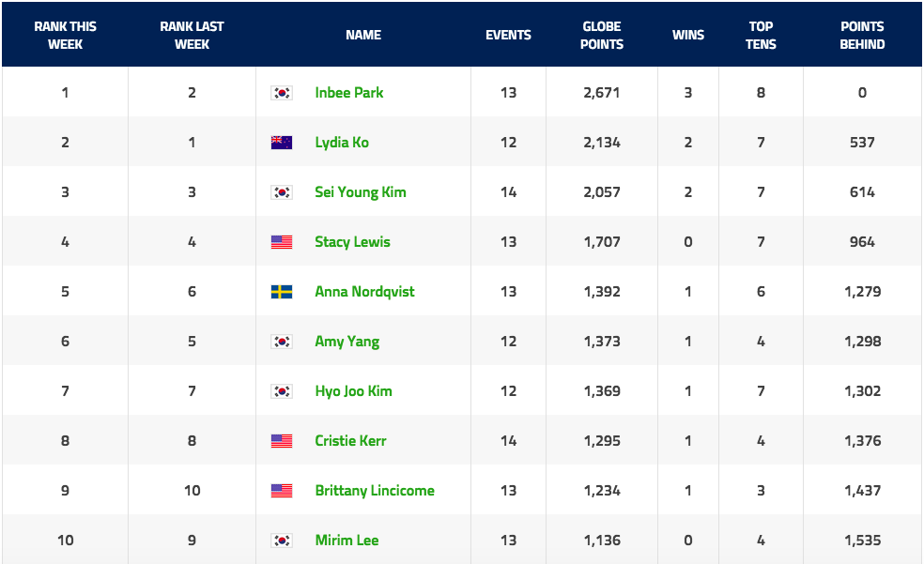Select the Hyo Joo Kim name link

(x=353, y=391)
